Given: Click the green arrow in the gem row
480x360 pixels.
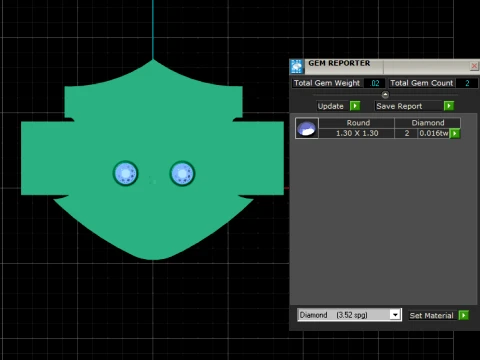Looking at the screenshot, I should [x=455, y=133].
